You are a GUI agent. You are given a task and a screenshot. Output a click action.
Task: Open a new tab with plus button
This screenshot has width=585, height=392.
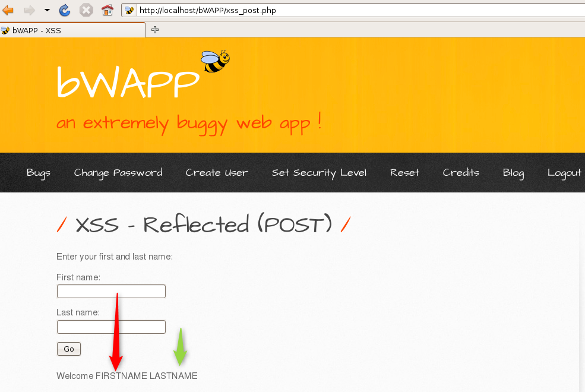pyautogui.click(x=155, y=30)
